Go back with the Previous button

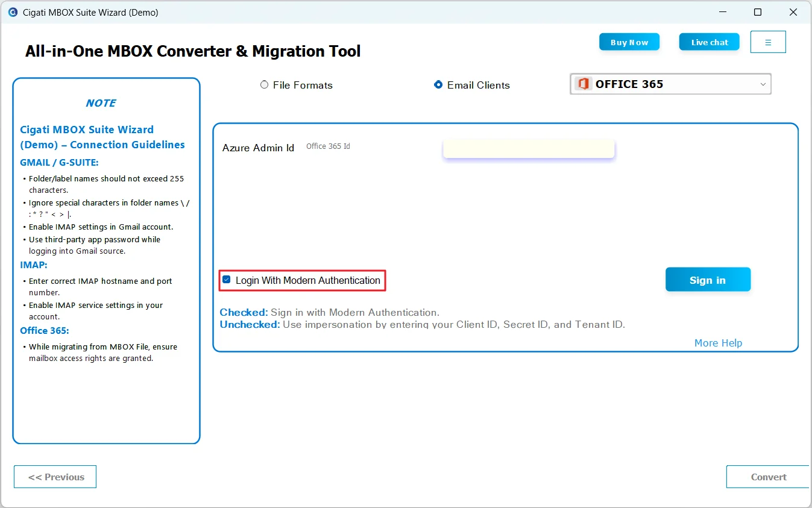[x=55, y=477]
